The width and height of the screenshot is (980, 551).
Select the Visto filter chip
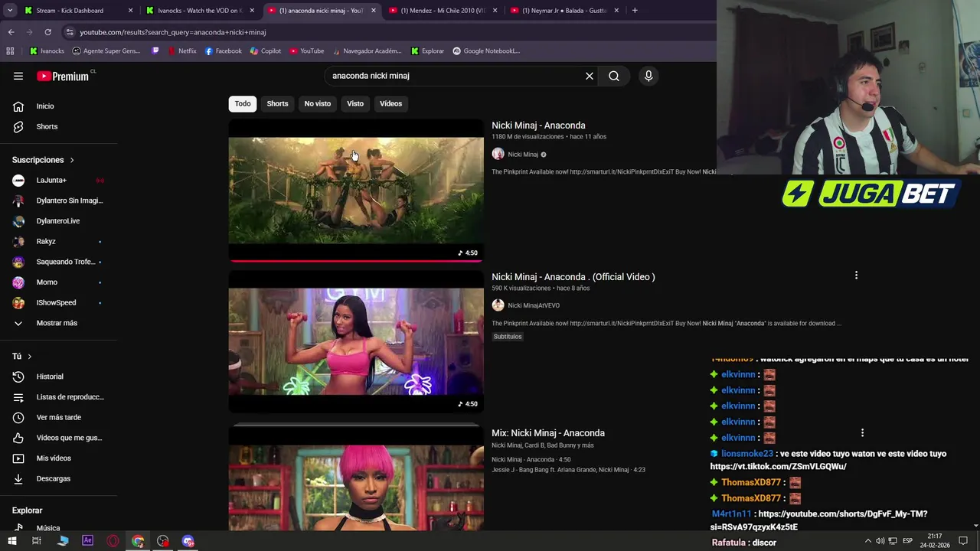355,103
